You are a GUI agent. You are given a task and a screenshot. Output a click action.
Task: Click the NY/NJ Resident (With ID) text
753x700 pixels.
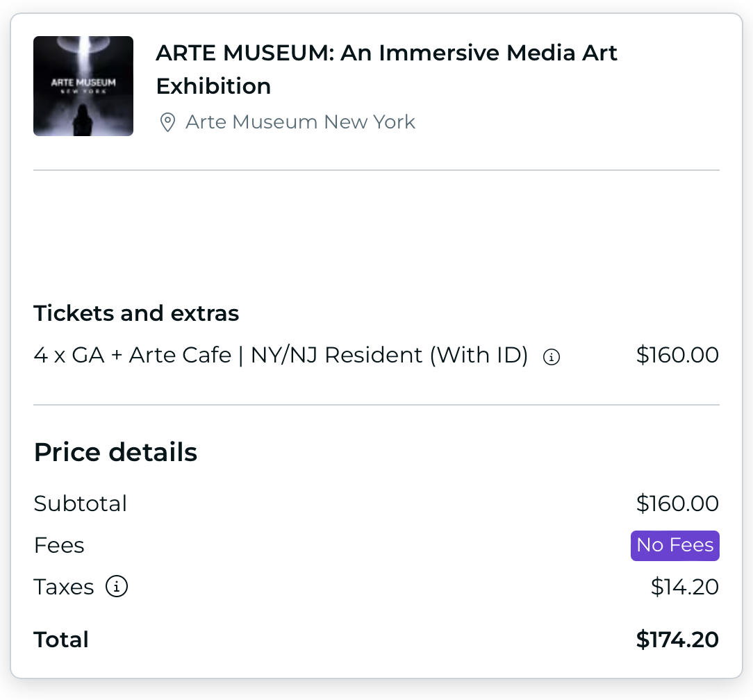[389, 356]
